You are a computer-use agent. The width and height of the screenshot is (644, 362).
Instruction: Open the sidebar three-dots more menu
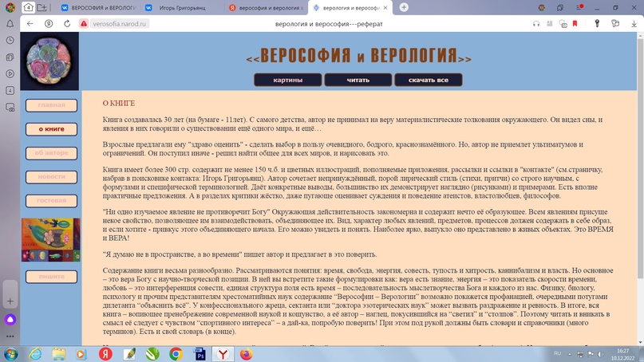[x=10, y=336]
